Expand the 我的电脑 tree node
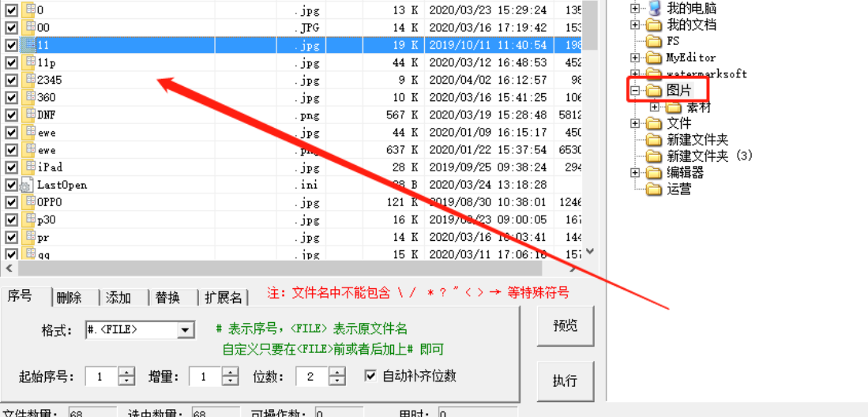868x417 pixels. (x=635, y=9)
